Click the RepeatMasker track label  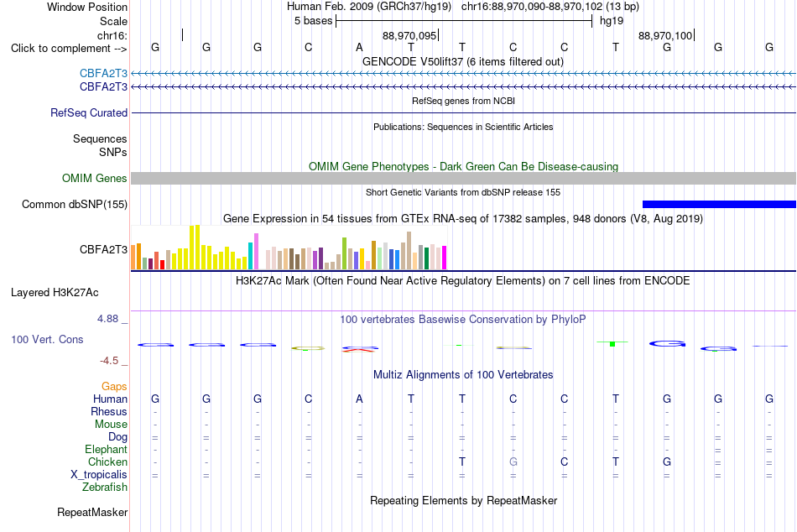tap(92, 512)
